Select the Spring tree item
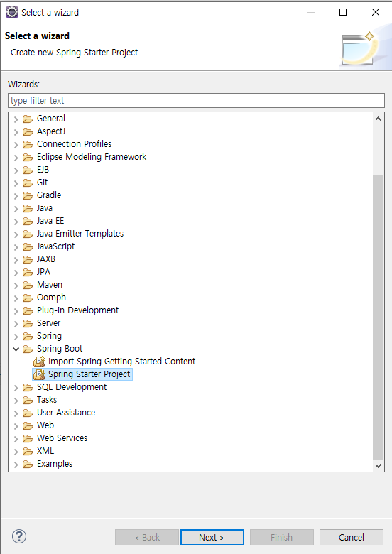 point(49,336)
